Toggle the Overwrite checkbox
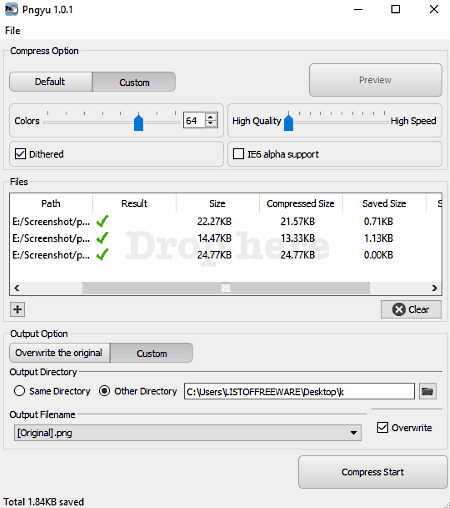The height and width of the screenshot is (508, 450). pos(382,427)
